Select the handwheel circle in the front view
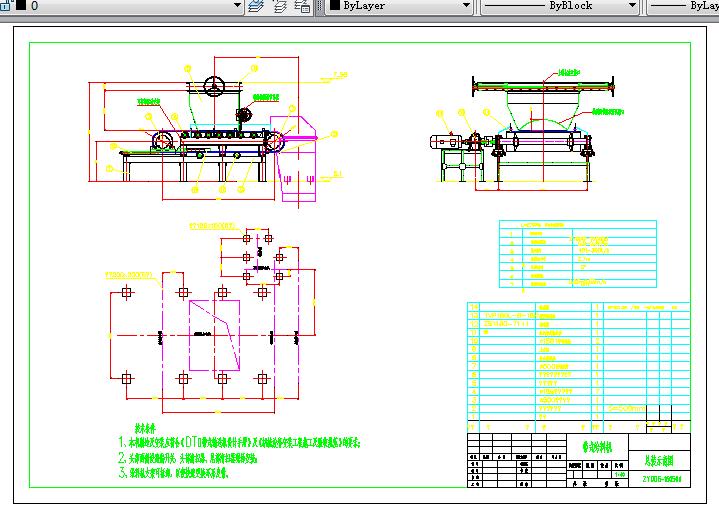Screen dimensions: 719x507 [214, 86]
